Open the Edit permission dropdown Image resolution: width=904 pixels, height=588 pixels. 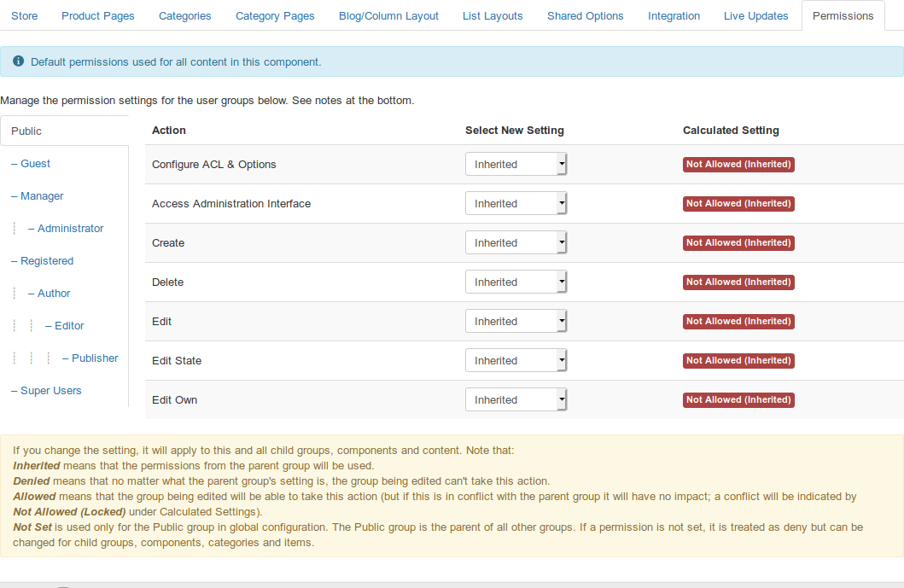(x=516, y=321)
